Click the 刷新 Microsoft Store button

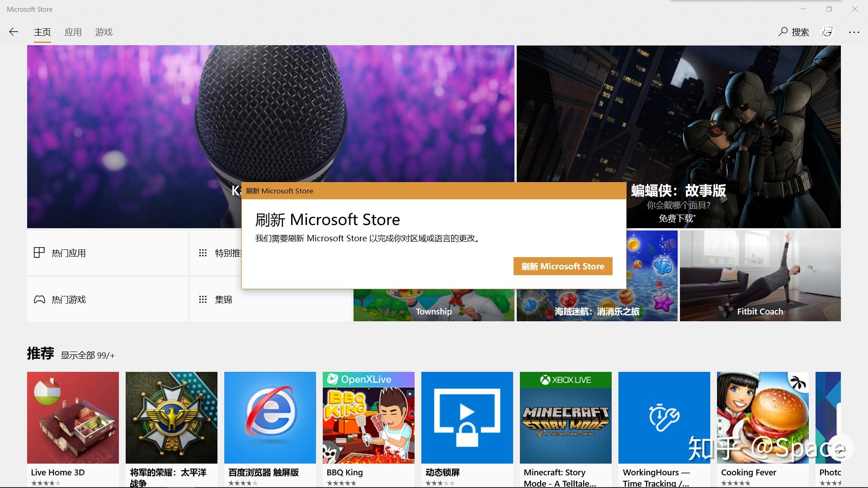(563, 266)
